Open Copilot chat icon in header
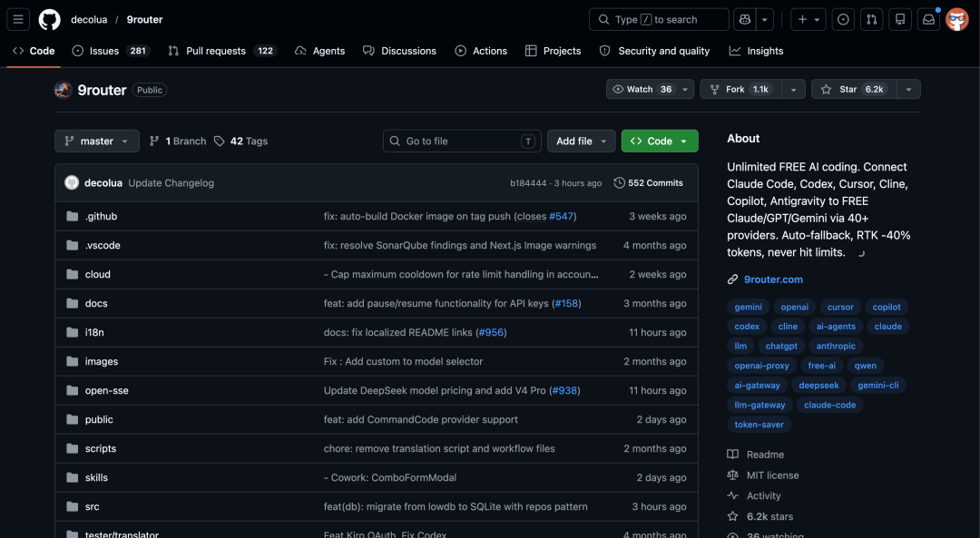 pyautogui.click(x=744, y=19)
